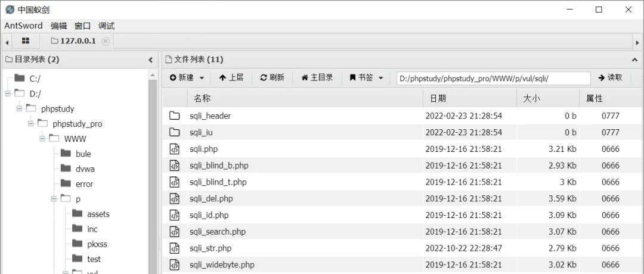Open the 窗口 menu

(x=82, y=26)
